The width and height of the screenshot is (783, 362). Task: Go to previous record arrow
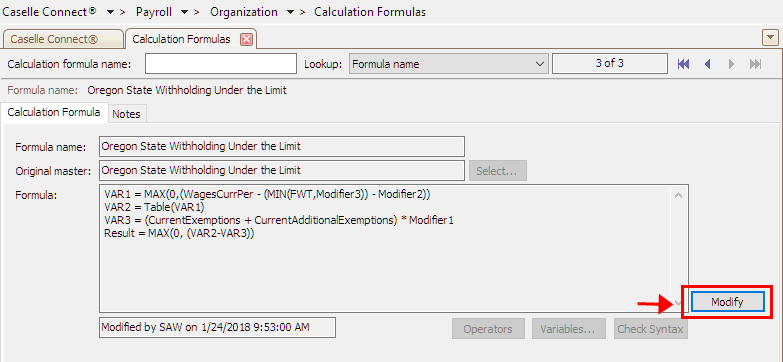pos(707,64)
